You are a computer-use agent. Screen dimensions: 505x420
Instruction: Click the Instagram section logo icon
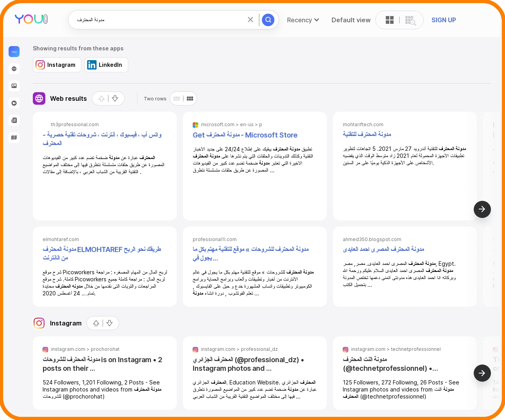[x=39, y=323]
